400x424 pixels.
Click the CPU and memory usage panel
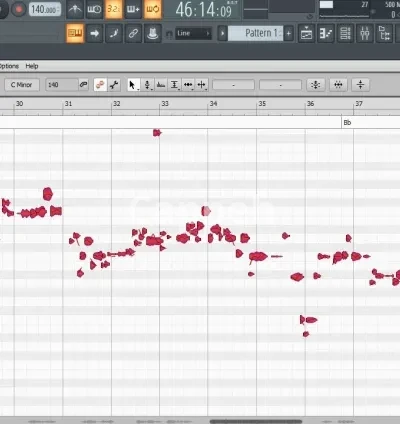358,9
